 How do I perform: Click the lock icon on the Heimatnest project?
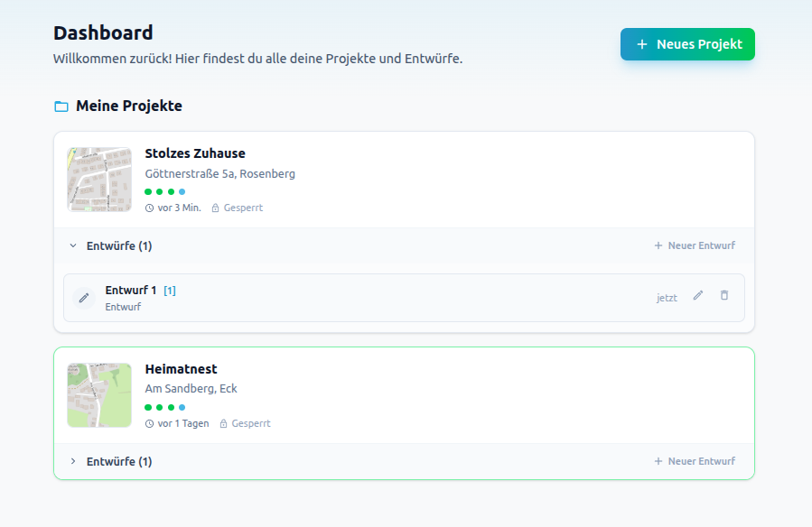224,423
